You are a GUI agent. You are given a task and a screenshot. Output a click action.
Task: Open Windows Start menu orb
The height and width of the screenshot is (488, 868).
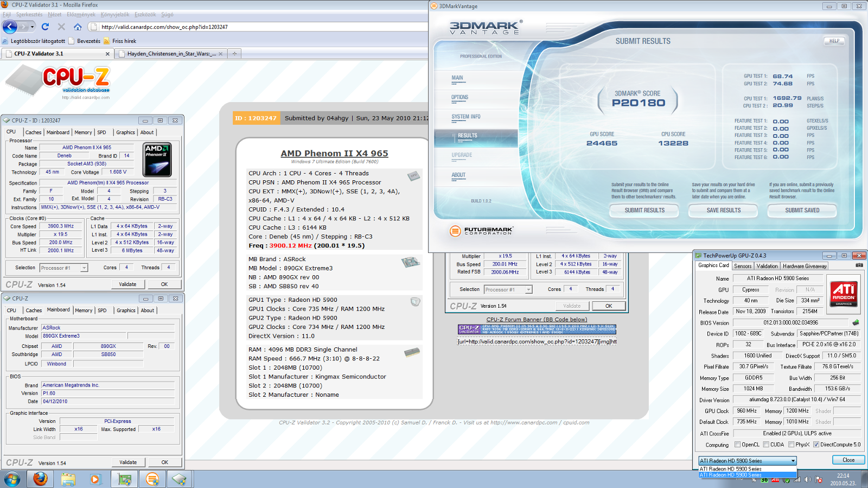(12, 479)
